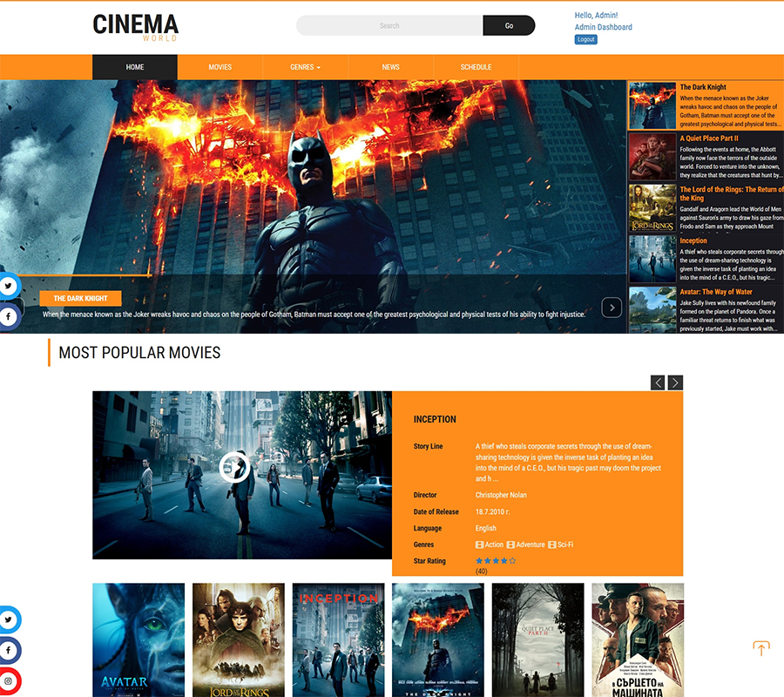Select the Avatar movie poster thumbnail
Screen dimensions: 784x697
pos(139,639)
